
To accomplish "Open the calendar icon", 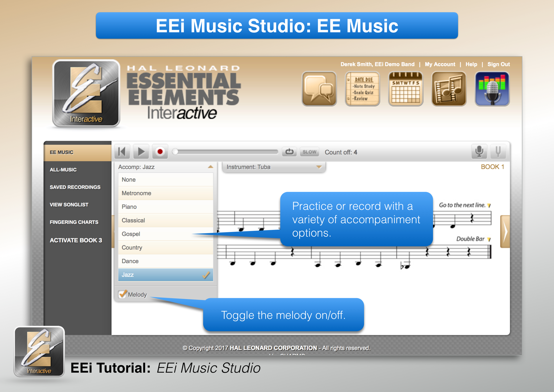I will coord(406,89).
